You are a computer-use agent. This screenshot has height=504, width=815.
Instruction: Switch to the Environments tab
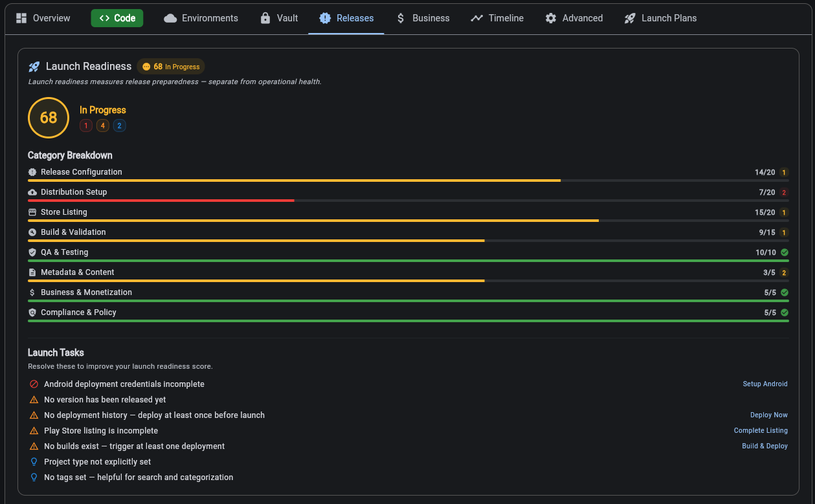click(201, 18)
